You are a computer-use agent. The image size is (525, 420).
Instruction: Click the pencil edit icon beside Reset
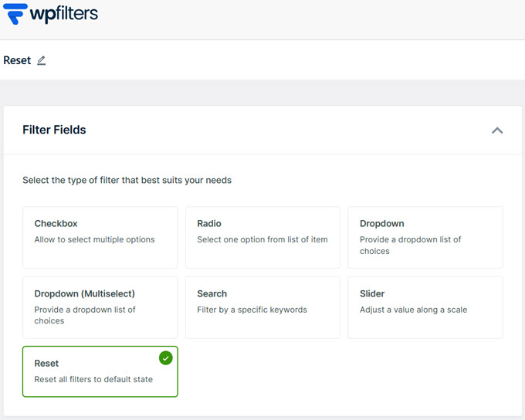[x=42, y=60]
